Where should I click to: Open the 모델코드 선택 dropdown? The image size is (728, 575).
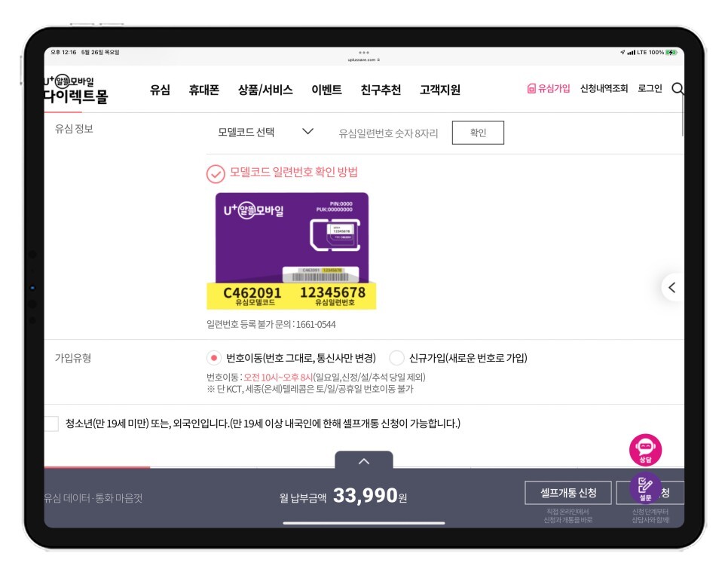point(265,133)
